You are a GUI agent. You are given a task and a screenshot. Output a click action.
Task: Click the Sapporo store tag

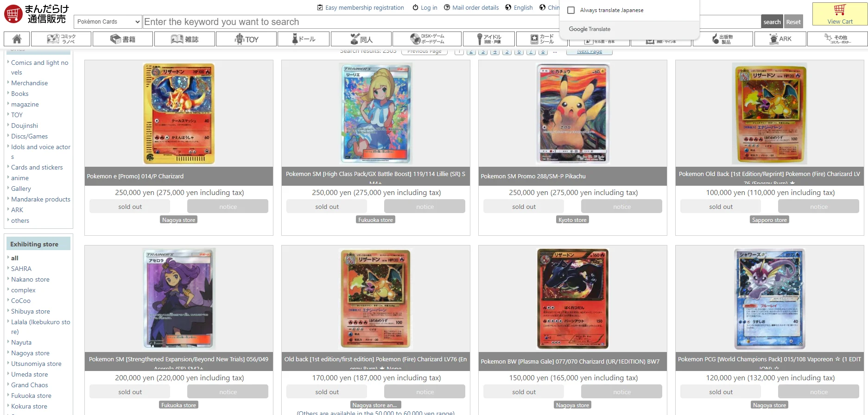(x=770, y=220)
